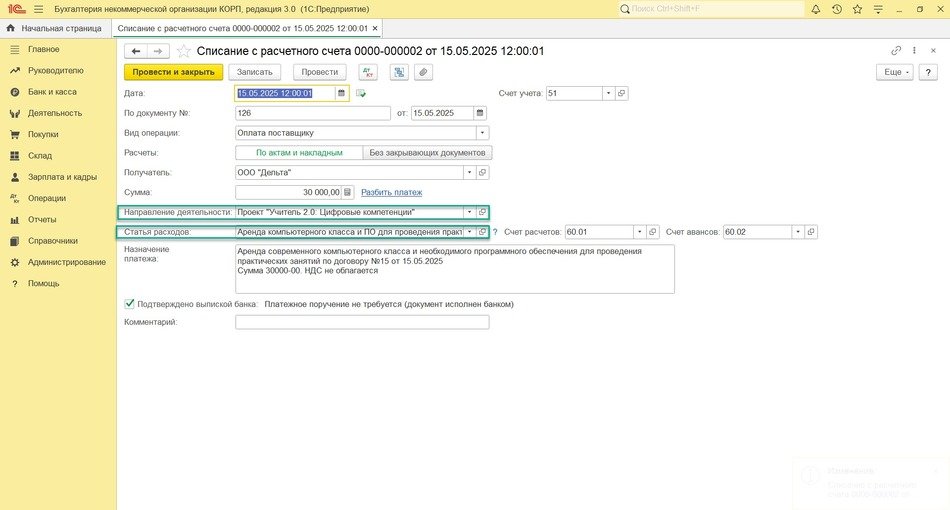The image size is (950, 510).
Task: Expand the Вид операции dropdown
Action: tap(482, 132)
